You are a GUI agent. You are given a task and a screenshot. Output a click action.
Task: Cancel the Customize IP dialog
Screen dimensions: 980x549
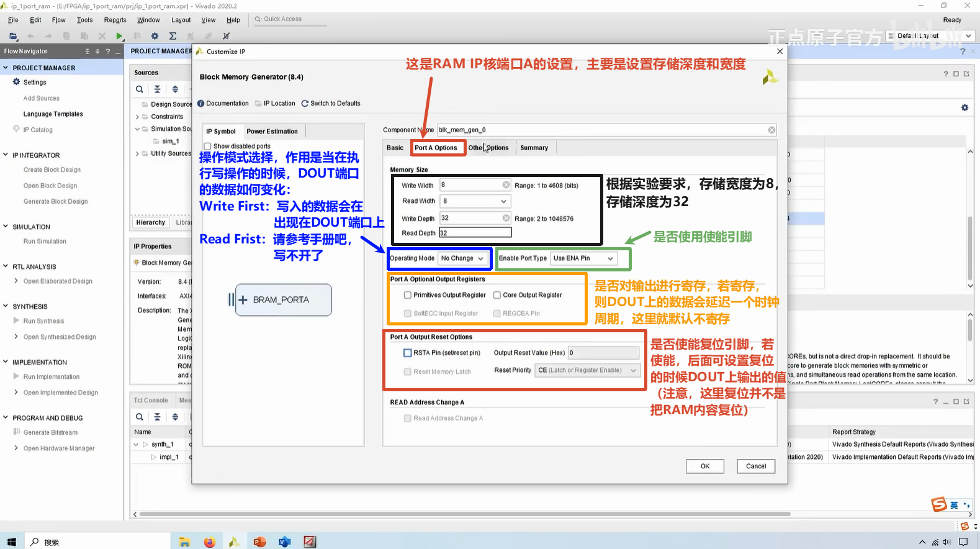pyautogui.click(x=756, y=466)
